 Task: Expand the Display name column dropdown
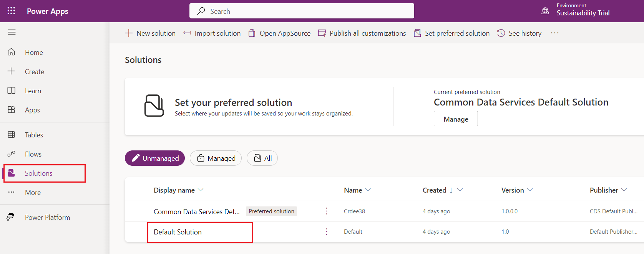(x=201, y=190)
